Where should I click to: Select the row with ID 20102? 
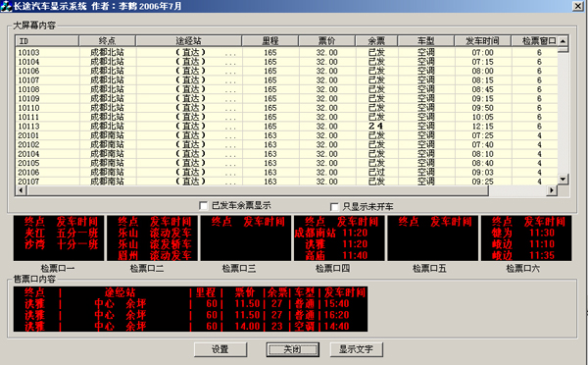(x=287, y=144)
